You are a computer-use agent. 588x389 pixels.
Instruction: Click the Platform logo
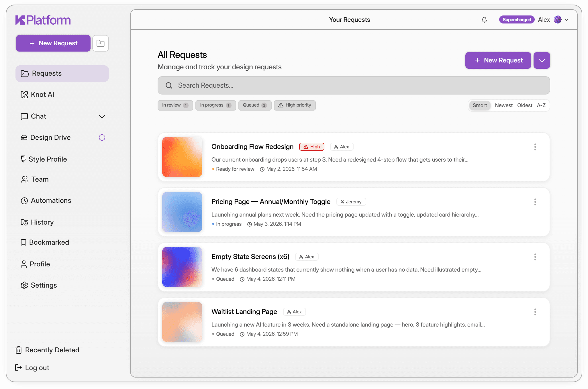tap(43, 20)
